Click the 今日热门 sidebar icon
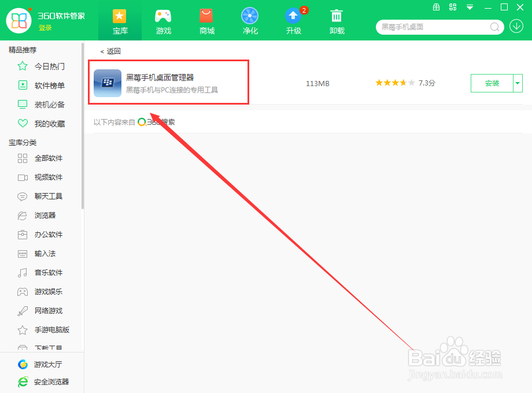The width and height of the screenshot is (532, 393). point(23,66)
